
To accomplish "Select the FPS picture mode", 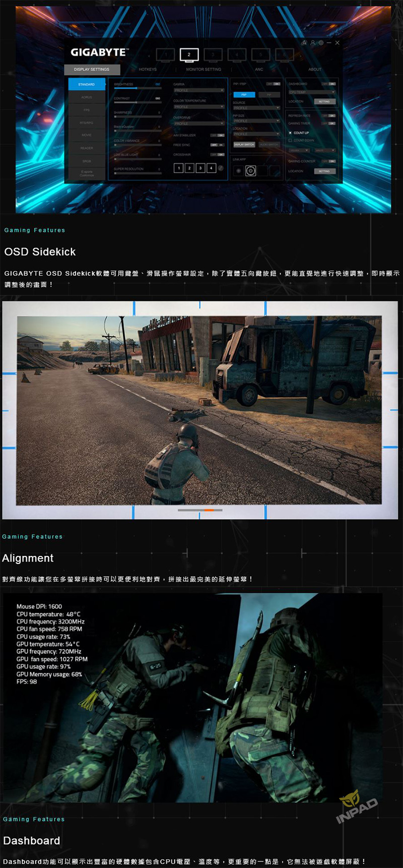I will [87, 110].
